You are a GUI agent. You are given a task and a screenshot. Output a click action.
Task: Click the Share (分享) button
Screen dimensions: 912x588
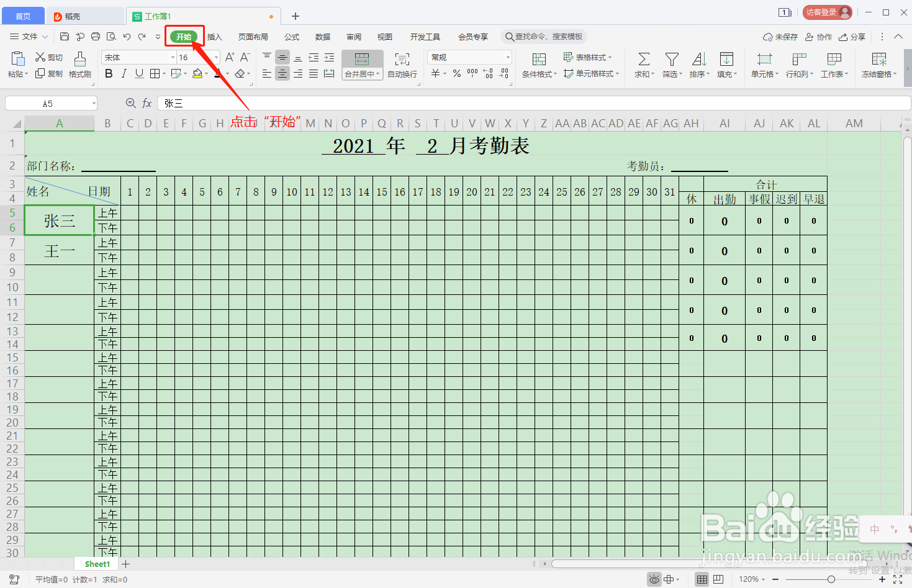[852, 37]
